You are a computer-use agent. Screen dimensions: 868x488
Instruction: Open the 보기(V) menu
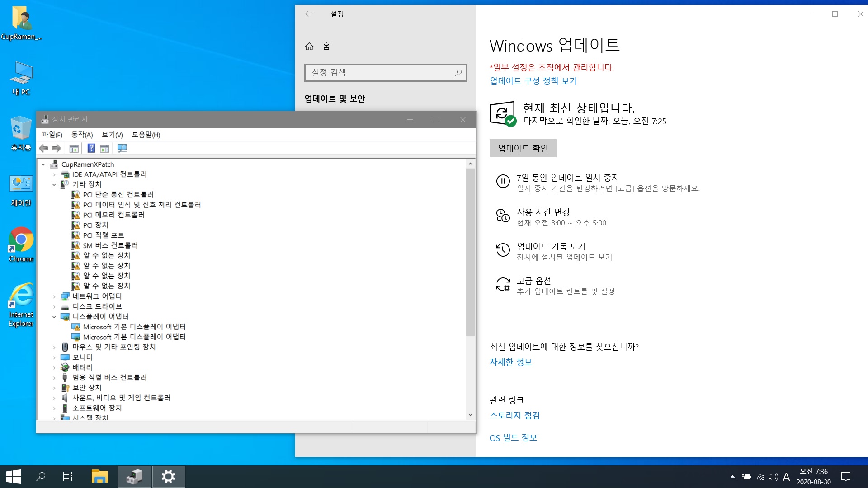[112, 135]
